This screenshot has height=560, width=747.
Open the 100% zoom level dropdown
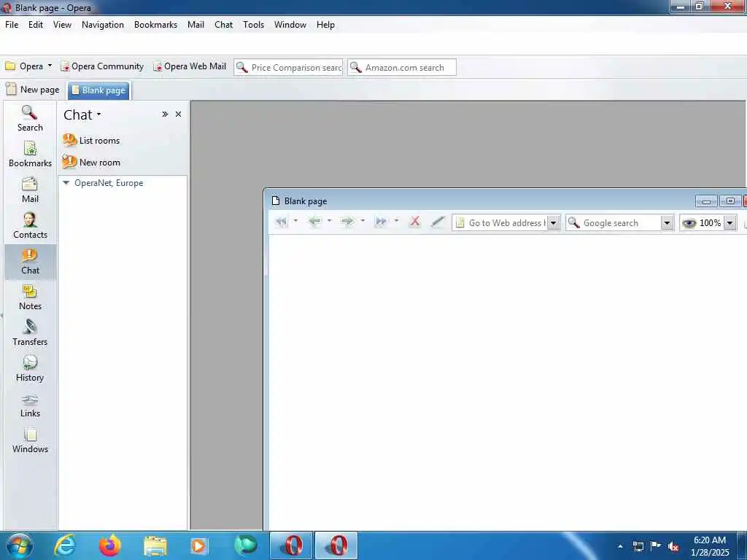(x=729, y=222)
